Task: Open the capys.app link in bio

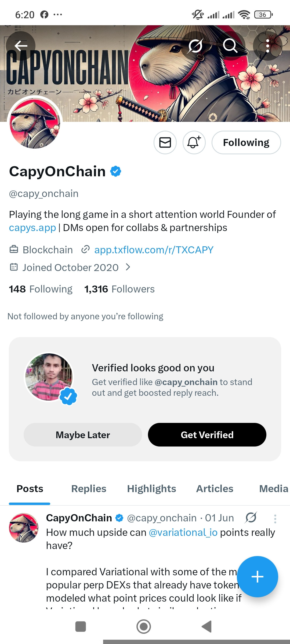Action: point(32,228)
